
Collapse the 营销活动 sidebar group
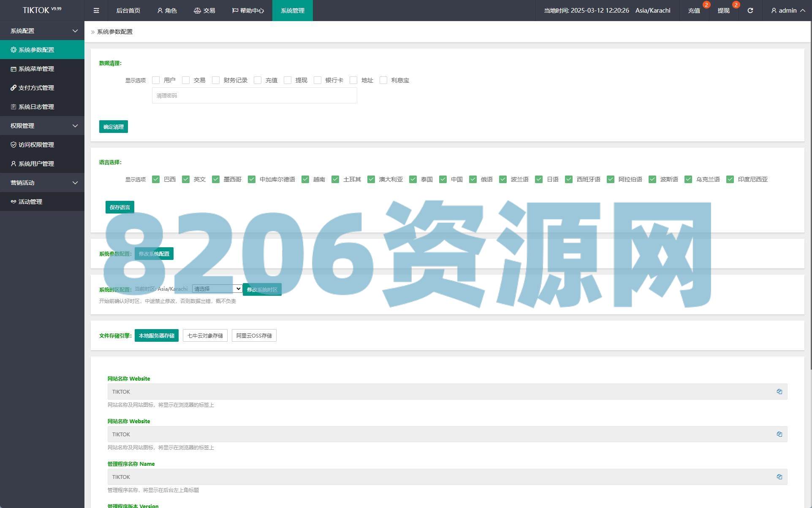click(42, 183)
